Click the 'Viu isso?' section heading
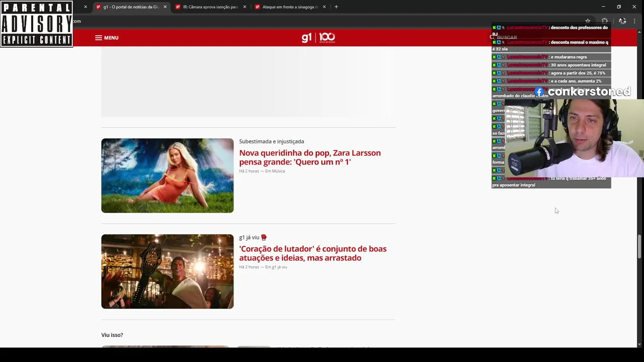Image resolution: width=644 pixels, height=362 pixels. [x=112, y=335]
